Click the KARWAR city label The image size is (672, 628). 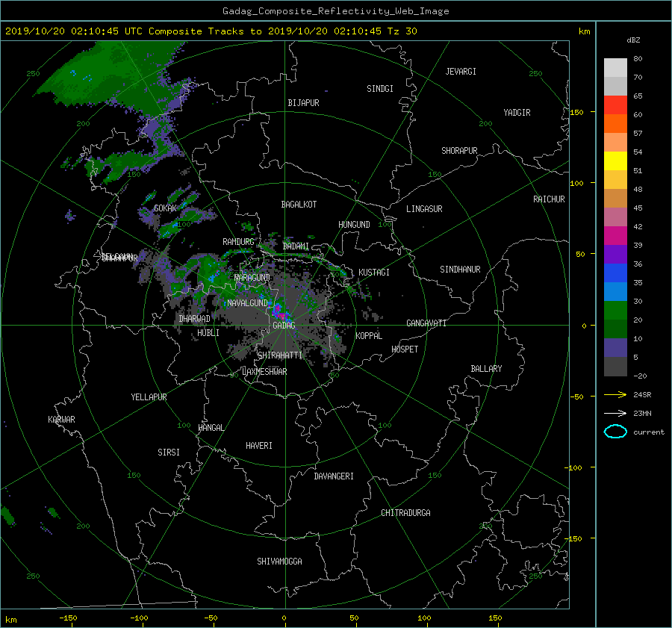[x=61, y=420]
